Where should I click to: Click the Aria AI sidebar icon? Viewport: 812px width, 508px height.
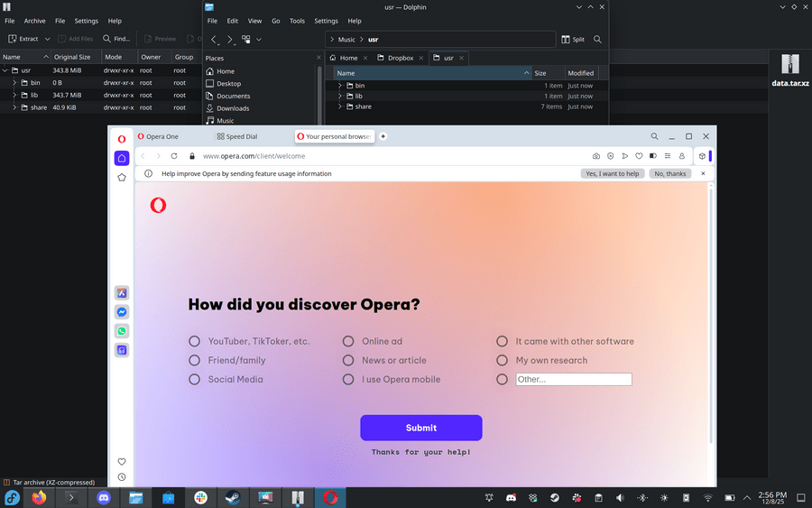[x=122, y=293]
